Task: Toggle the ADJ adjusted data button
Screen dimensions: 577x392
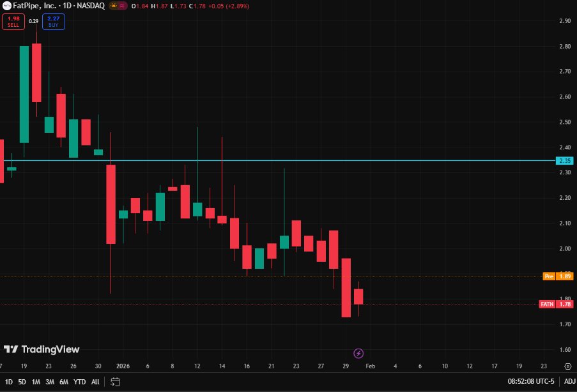Action: (569, 381)
